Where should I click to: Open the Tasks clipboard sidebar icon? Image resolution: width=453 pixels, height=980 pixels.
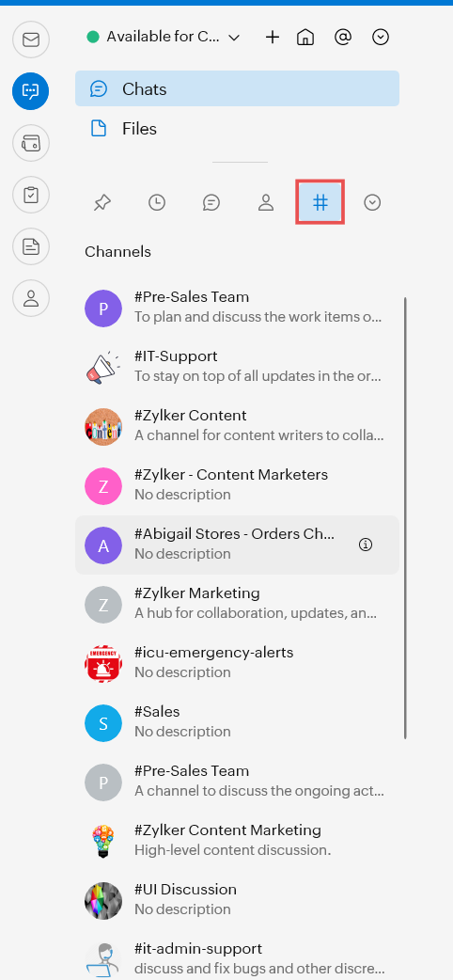coord(31,195)
